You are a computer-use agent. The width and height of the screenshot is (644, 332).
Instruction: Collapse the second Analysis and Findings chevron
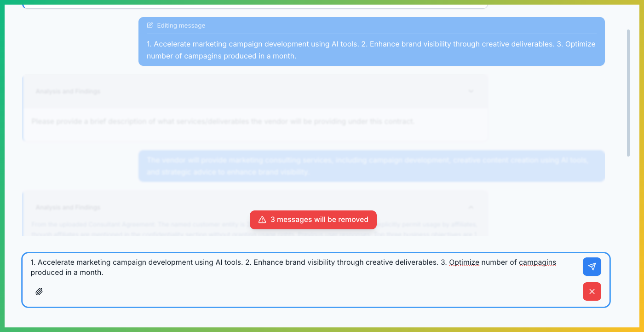[x=471, y=207]
